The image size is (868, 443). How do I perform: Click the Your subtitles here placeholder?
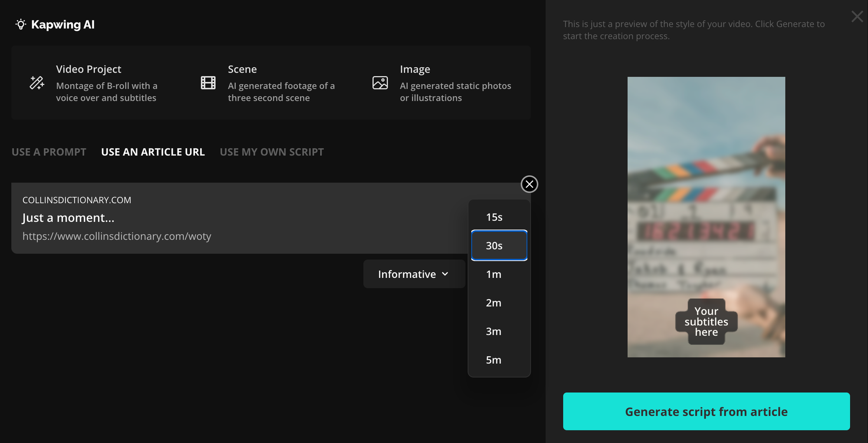pos(706,321)
